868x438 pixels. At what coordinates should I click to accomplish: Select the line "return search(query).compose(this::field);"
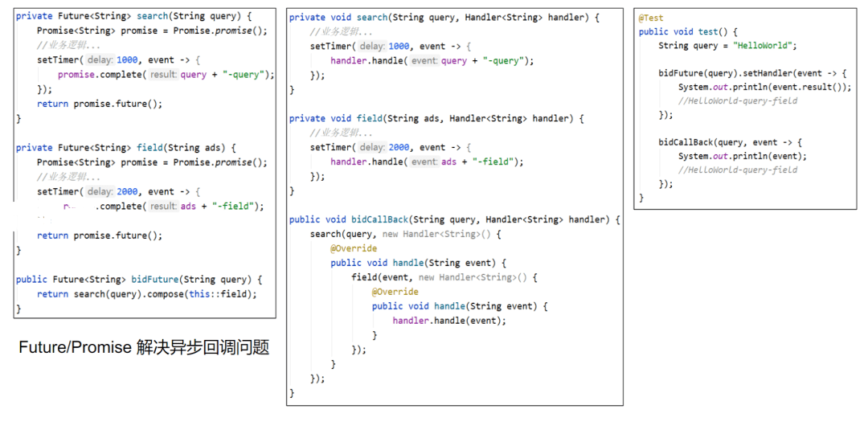coord(147,294)
